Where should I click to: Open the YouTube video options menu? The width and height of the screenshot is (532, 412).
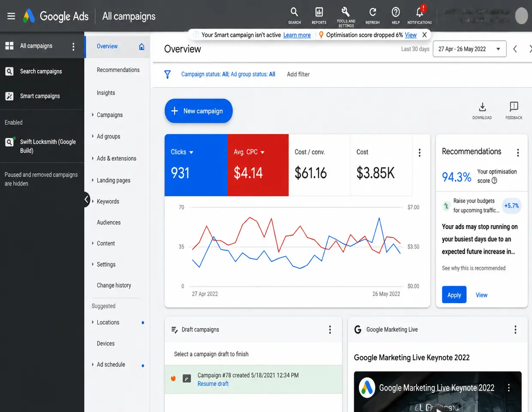point(509,388)
